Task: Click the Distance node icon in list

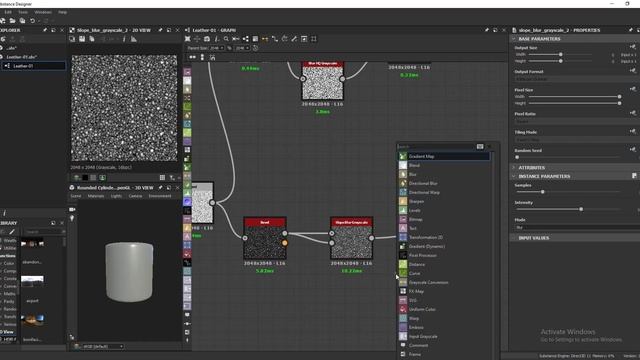Action: point(403,264)
